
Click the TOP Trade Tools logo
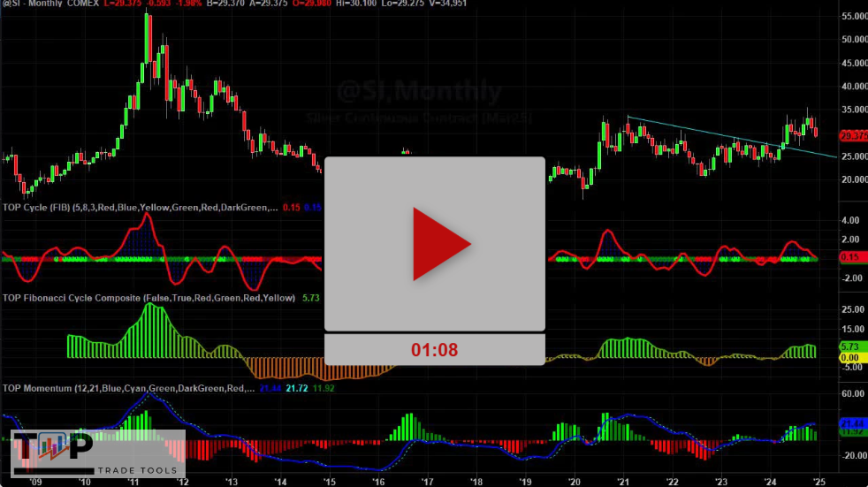(x=98, y=453)
